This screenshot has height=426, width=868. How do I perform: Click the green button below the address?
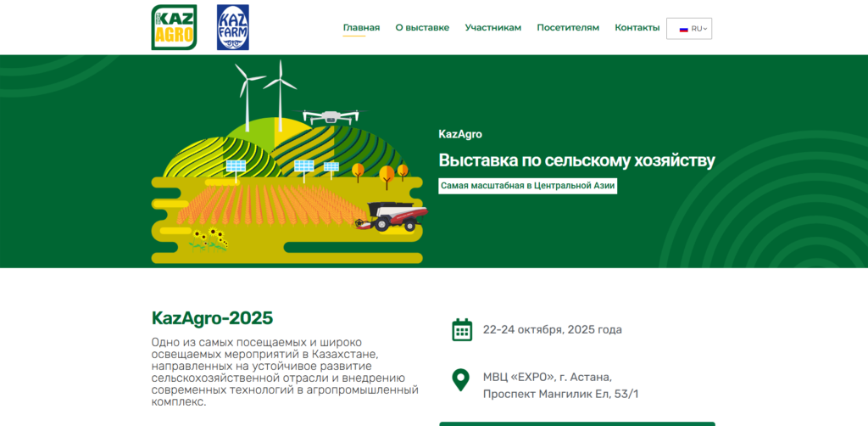point(576,423)
